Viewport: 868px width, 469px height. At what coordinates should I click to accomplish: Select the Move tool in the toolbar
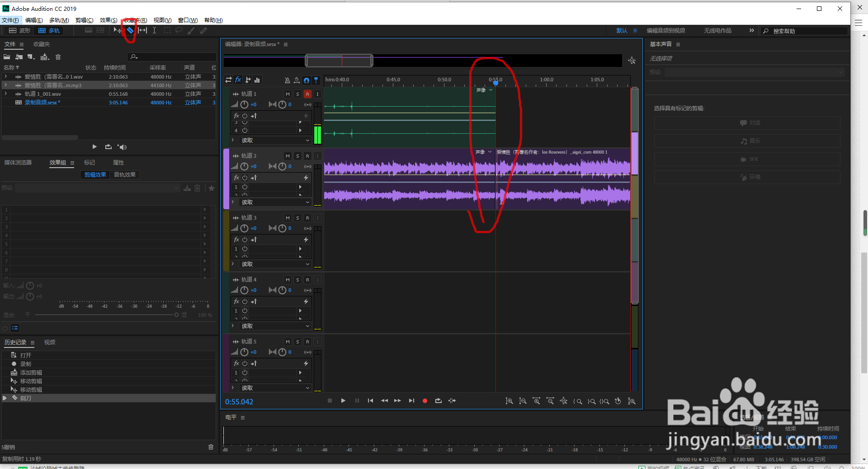pyautogui.click(x=118, y=30)
